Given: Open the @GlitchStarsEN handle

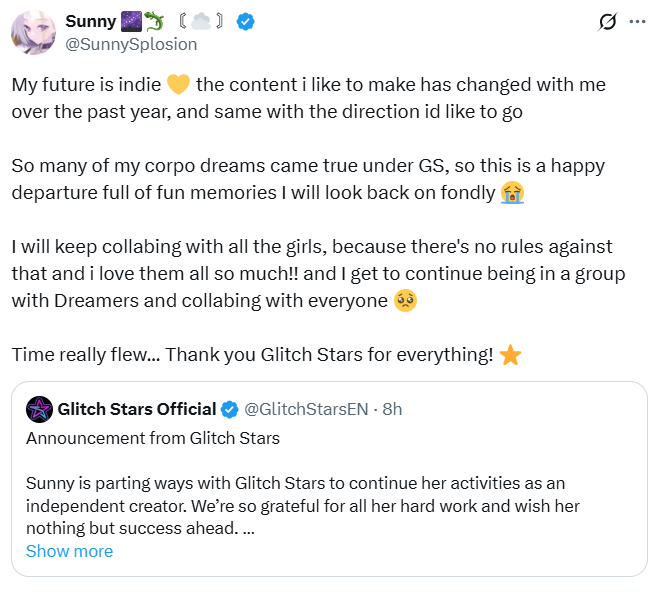Looking at the screenshot, I should point(306,409).
